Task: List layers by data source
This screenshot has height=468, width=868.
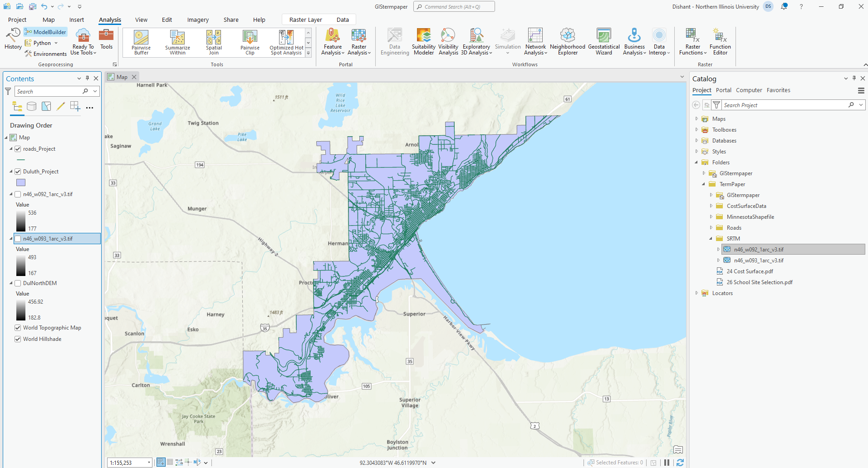Action: (x=31, y=107)
